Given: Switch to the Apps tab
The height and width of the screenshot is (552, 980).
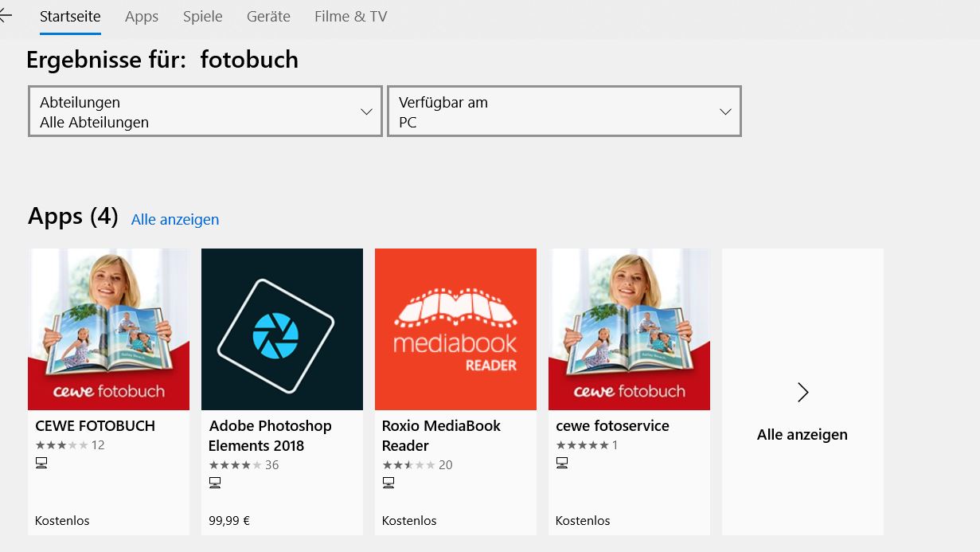Looking at the screenshot, I should coord(142,17).
